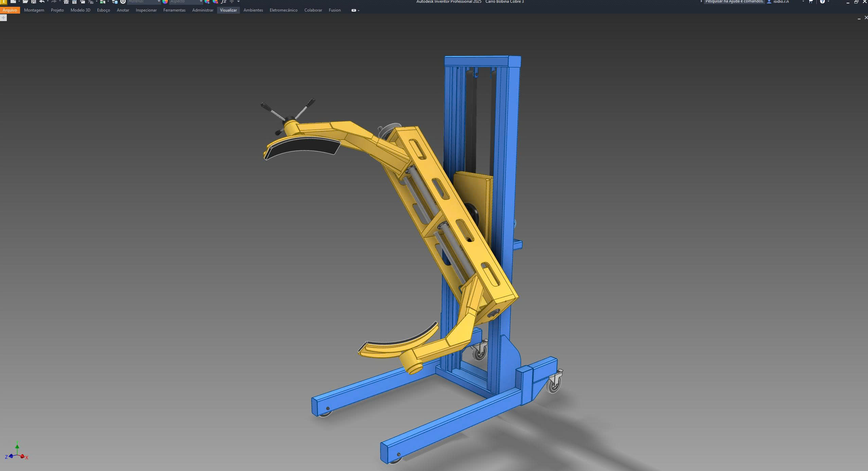868x471 pixels.
Task: Click the Ferramentas tab
Action: coord(174,10)
